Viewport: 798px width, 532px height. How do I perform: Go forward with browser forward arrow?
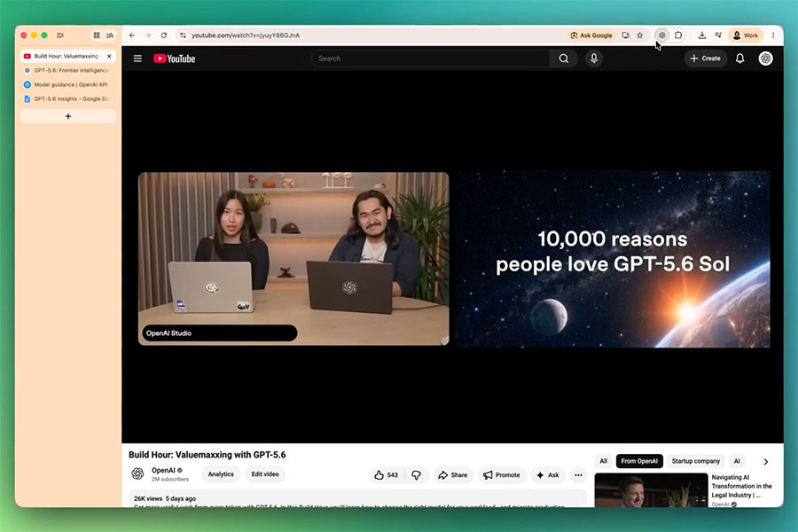pos(147,35)
